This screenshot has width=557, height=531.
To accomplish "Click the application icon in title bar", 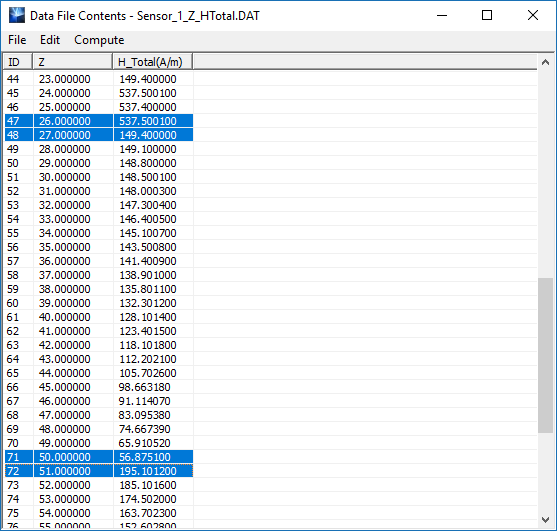I will 17,15.
